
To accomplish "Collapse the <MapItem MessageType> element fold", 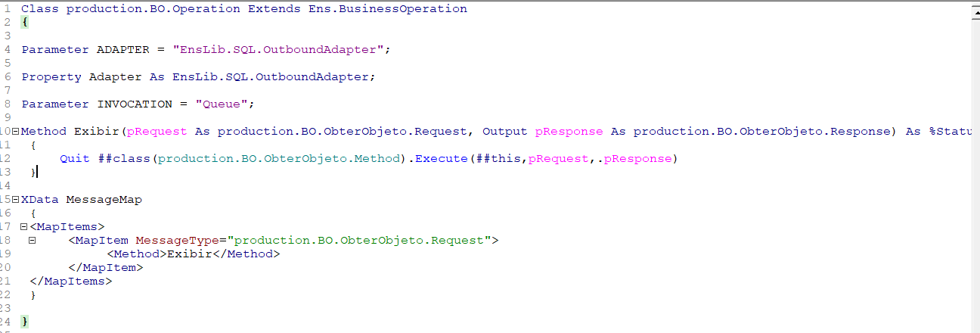I will pos(33,241).
